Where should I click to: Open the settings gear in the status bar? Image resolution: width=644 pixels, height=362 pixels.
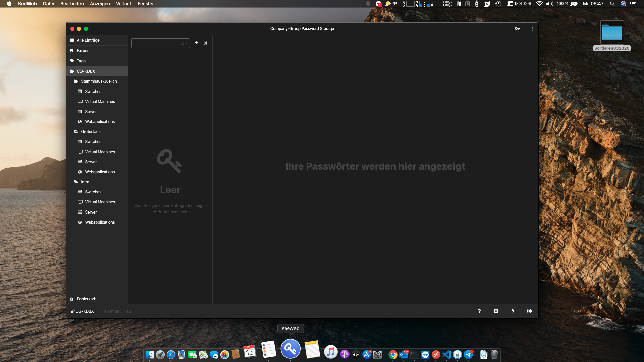tap(496, 311)
